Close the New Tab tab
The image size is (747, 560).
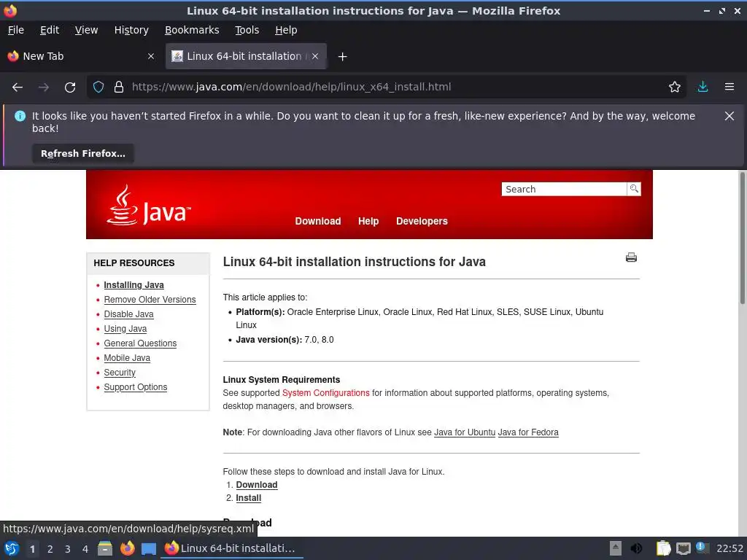click(150, 56)
